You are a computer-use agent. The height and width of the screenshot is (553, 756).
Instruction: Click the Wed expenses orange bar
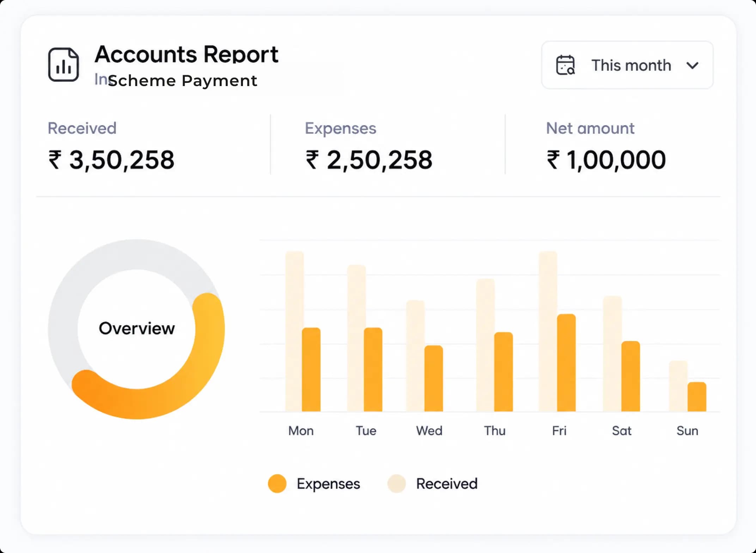tap(434, 378)
